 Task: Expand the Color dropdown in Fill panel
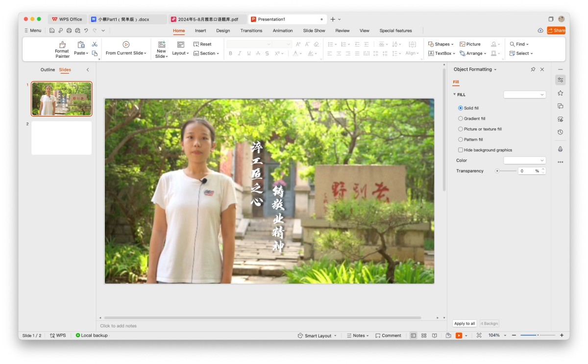[524, 161]
